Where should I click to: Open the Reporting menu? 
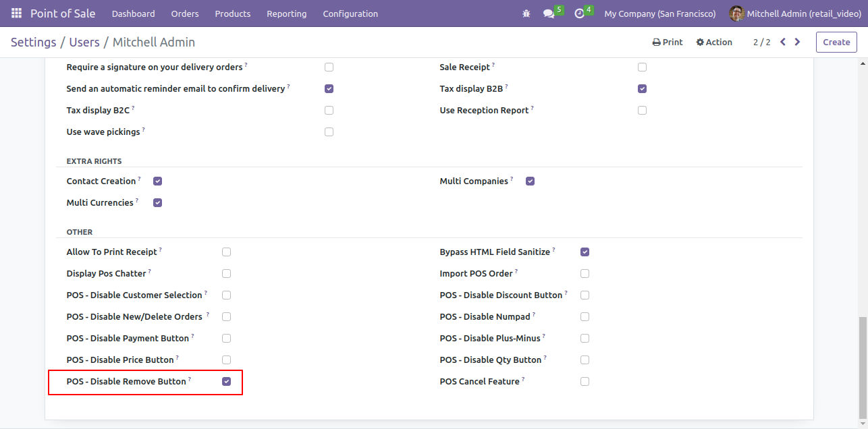(286, 13)
